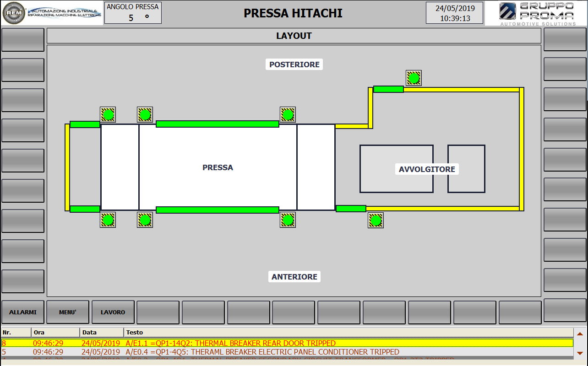Click the lamp at the left end of the rear long press door
The height and width of the screenshot is (366, 588).
[x=145, y=114]
